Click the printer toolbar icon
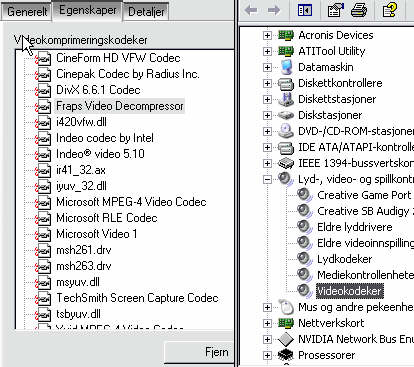This screenshot has height=367, width=414. 359,10
